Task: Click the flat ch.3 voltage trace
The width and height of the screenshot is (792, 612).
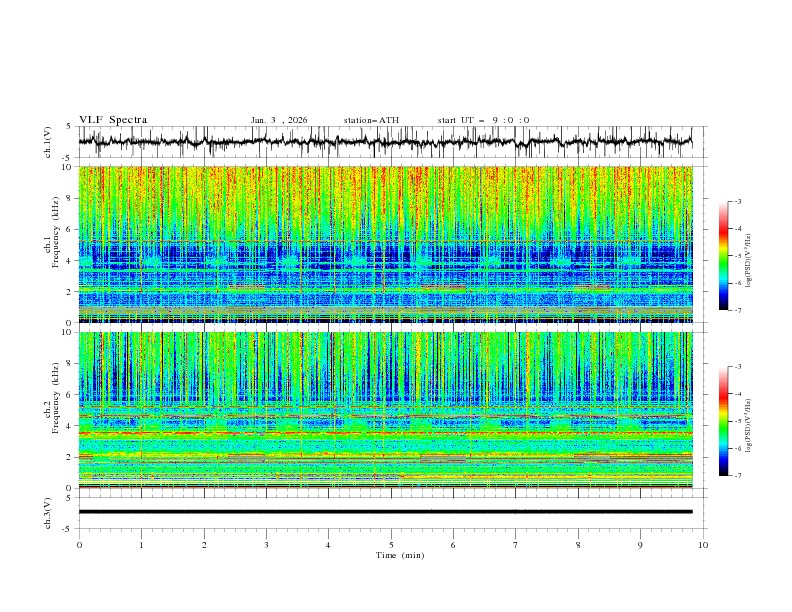Action: click(x=385, y=512)
